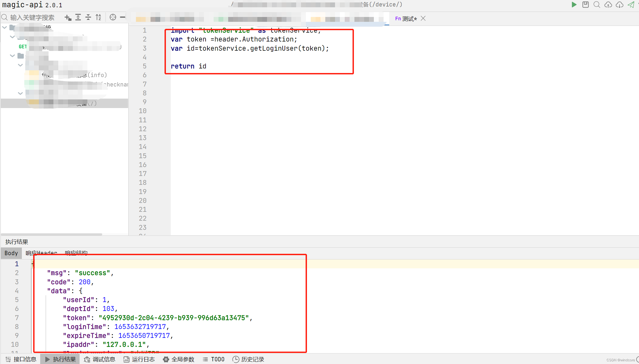Click the keyword search input field
This screenshot has width=639, height=364.
(x=32, y=18)
